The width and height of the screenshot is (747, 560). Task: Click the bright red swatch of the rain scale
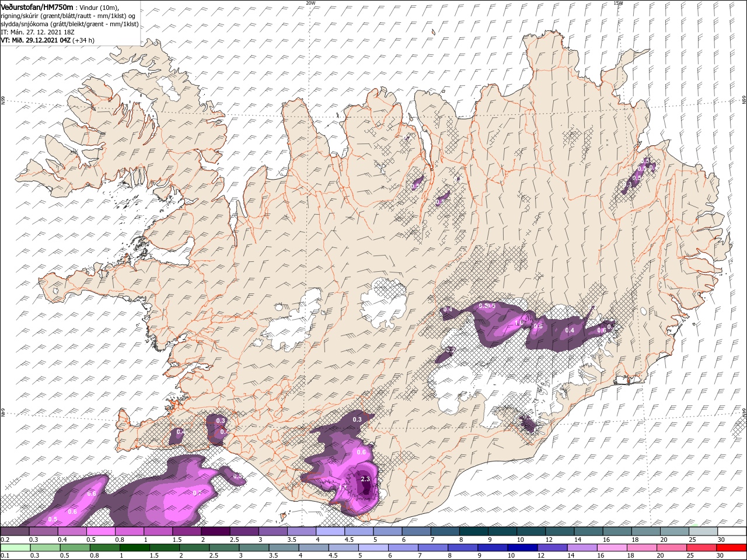(732, 548)
